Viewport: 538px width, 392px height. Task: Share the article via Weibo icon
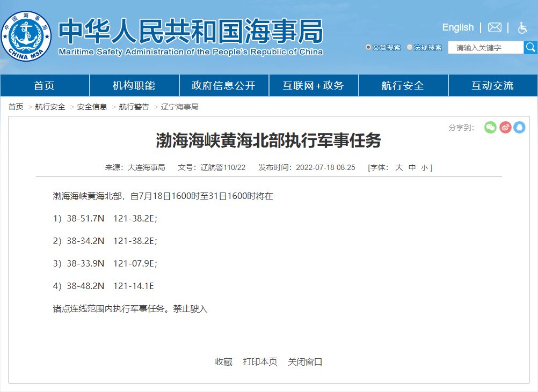click(x=505, y=127)
